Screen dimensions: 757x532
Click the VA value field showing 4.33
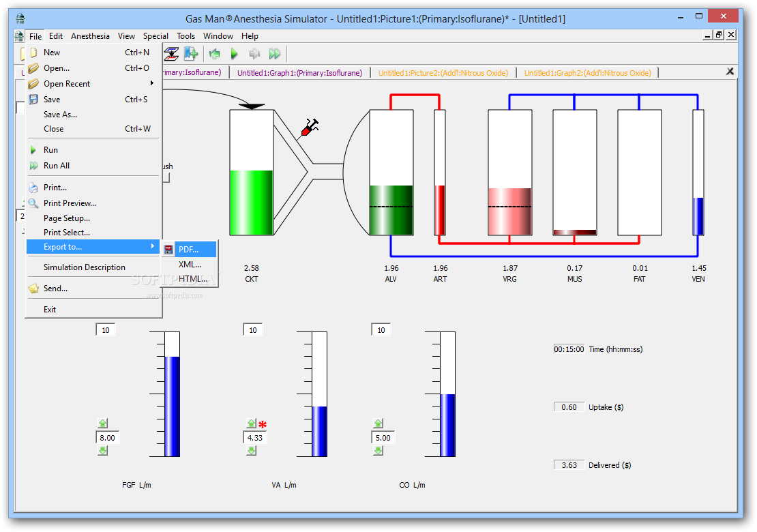click(255, 437)
